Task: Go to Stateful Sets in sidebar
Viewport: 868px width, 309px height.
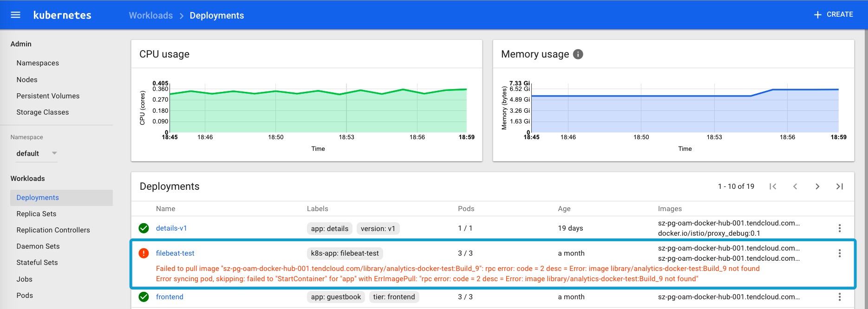Action: click(x=37, y=263)
